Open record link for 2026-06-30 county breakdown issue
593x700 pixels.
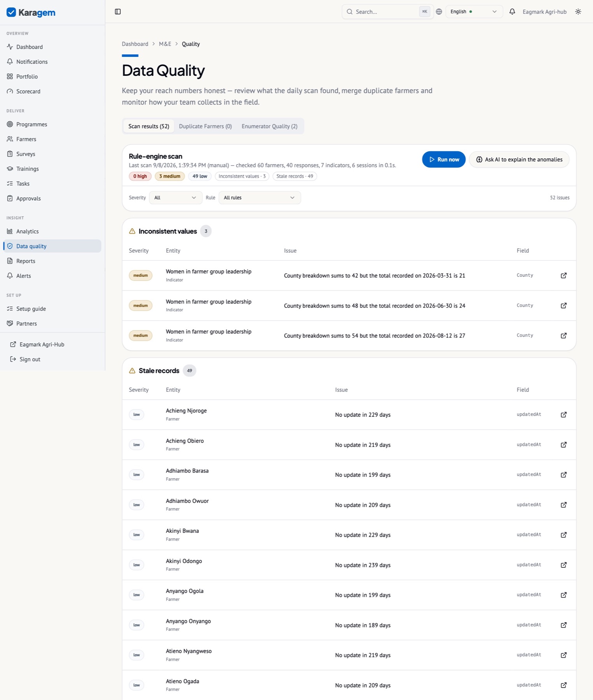(x=563, y=306)
